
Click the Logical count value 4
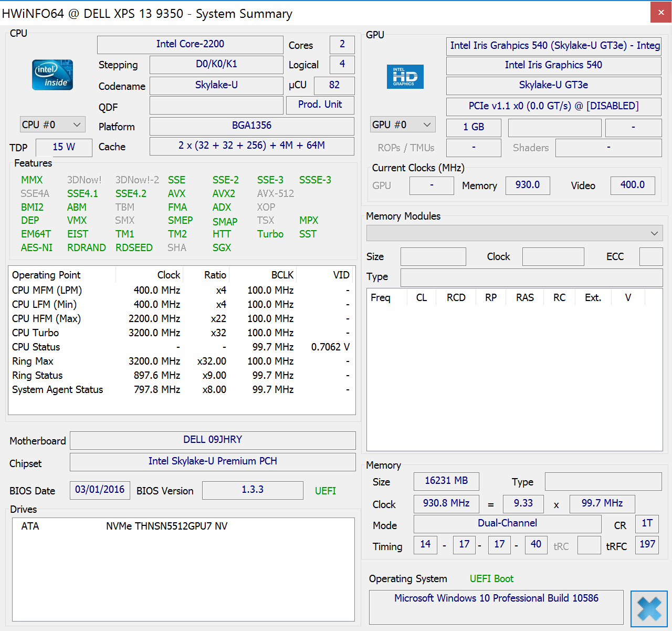pos(342,64)
